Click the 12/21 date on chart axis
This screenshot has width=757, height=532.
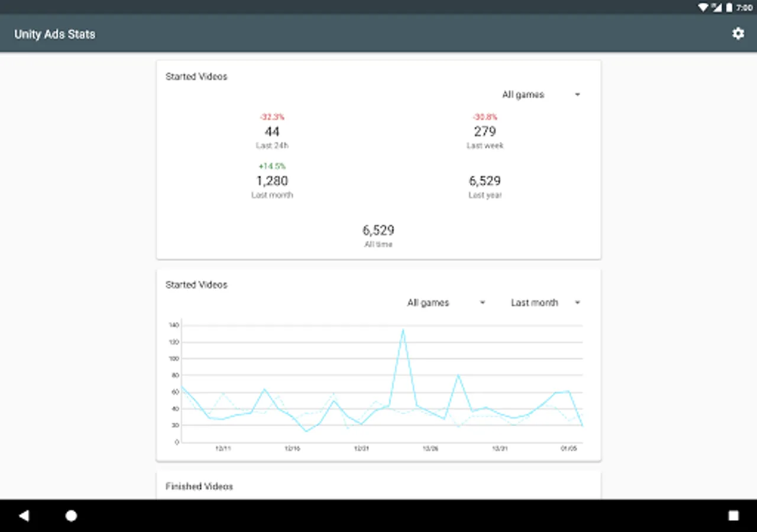point(361,449)
